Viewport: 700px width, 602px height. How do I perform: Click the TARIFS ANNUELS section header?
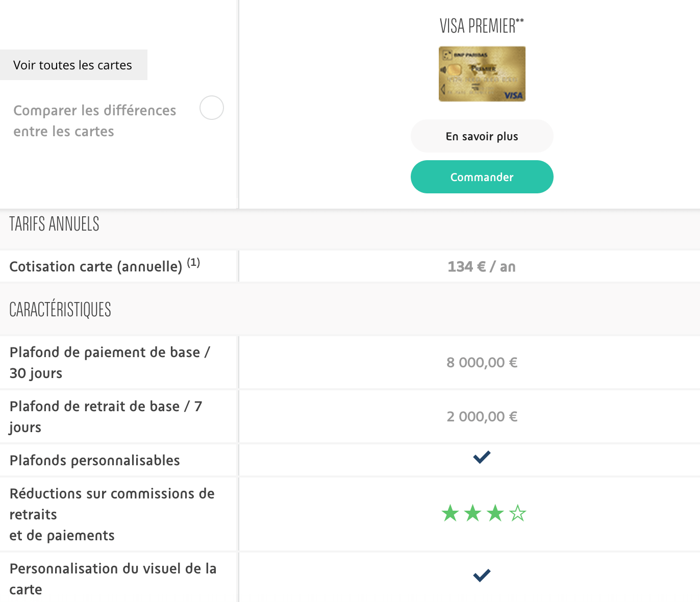click(x=54, y=224)
